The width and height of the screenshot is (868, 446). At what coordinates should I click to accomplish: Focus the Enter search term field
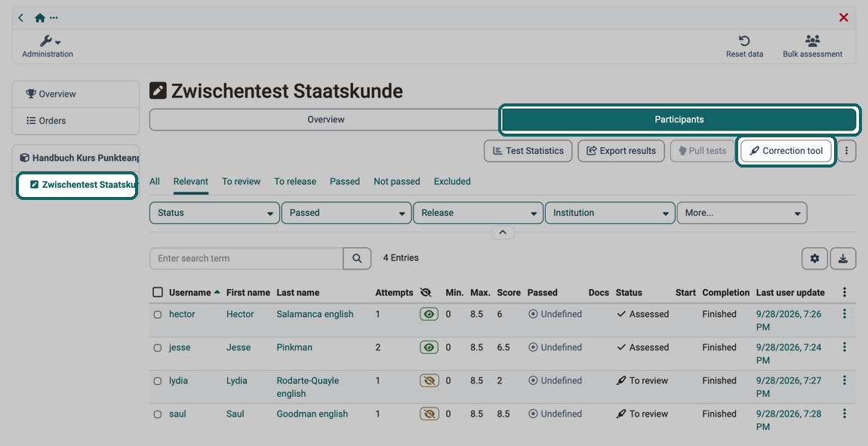point(246,258)
